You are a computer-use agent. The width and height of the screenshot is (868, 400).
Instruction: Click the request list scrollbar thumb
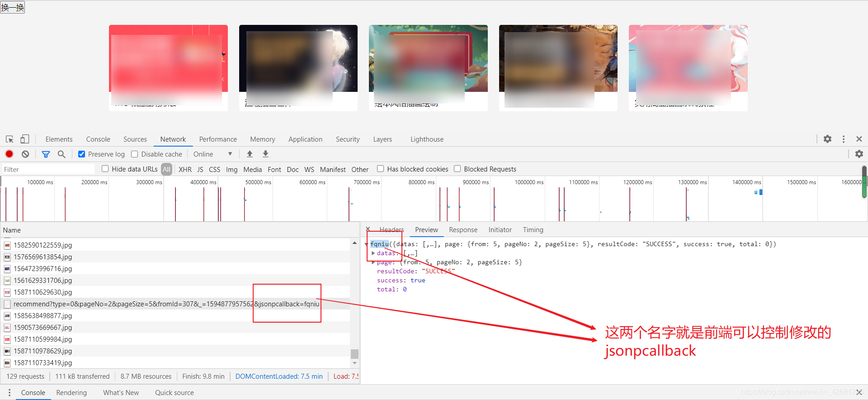[x=354, y=354]
